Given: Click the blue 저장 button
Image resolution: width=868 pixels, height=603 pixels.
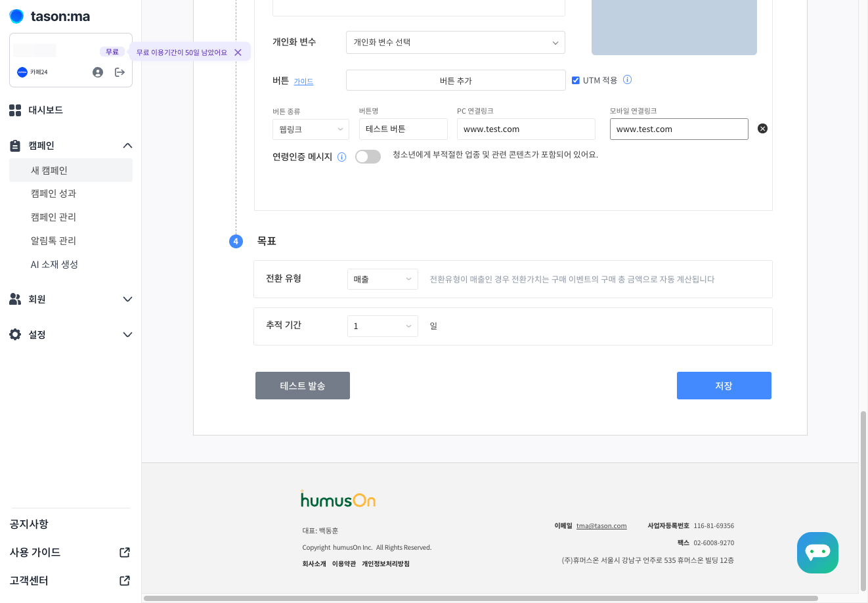Looking at the screenshot, I should tap(724, 386).
